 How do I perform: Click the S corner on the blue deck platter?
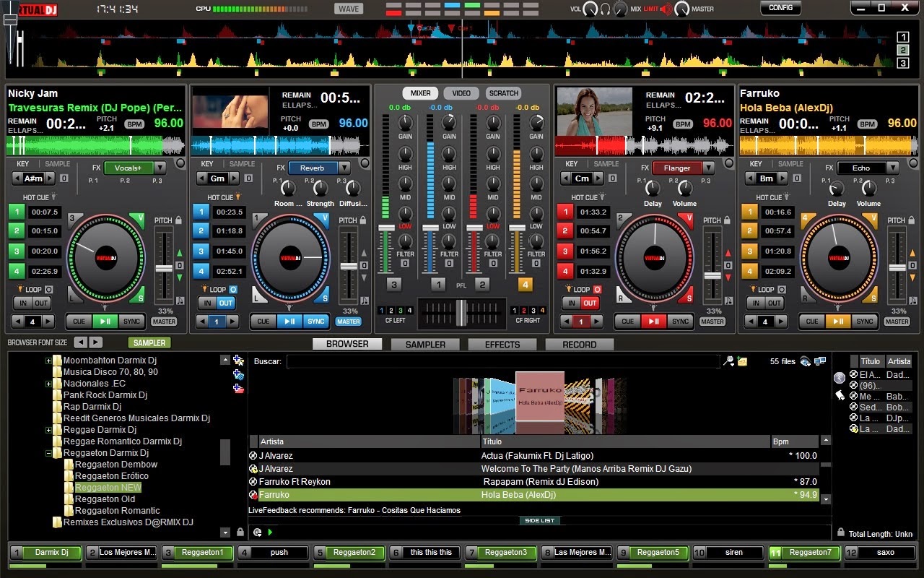tap(324, 296)
